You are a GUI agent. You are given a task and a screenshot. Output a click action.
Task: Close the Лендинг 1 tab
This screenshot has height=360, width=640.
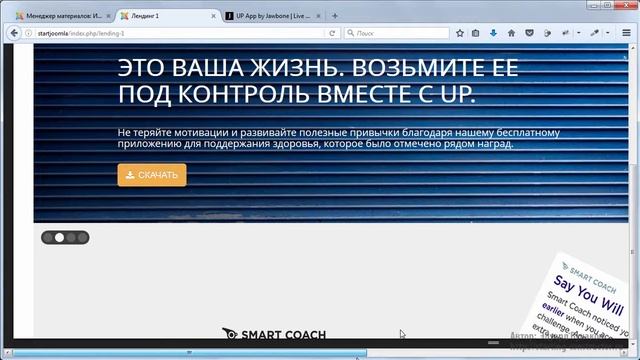[213, 16]
